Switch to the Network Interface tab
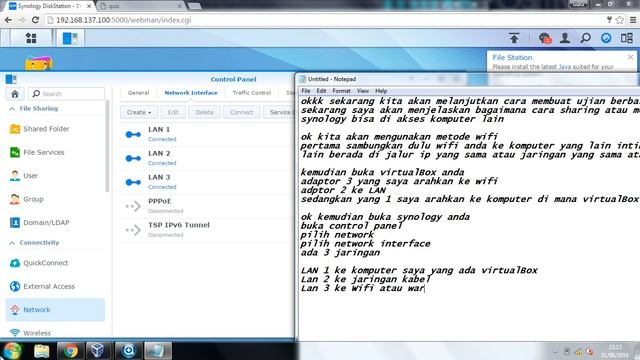 point(191,93)
